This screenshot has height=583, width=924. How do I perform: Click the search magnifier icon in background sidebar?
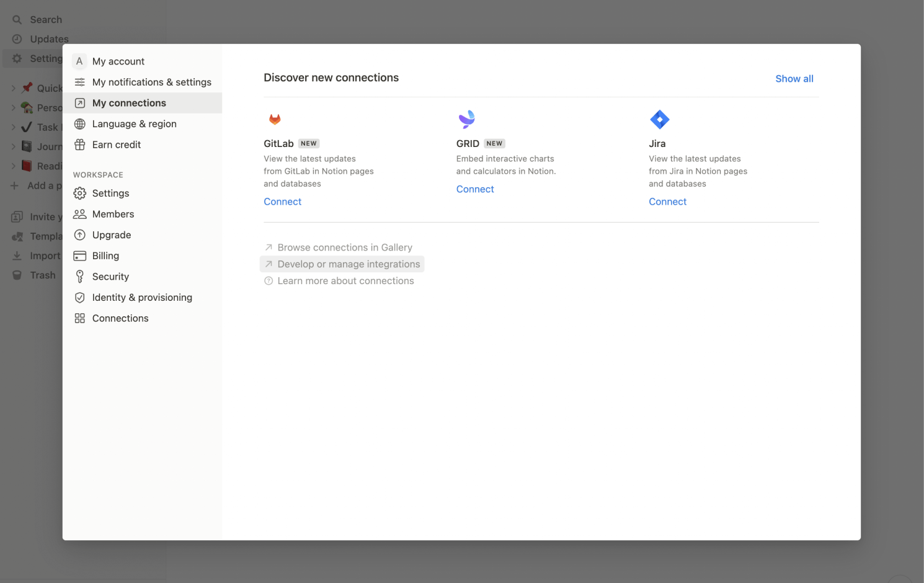coord(17,20)
